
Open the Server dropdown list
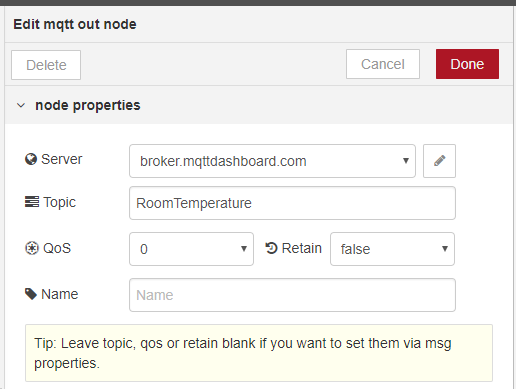pos(272,161)
